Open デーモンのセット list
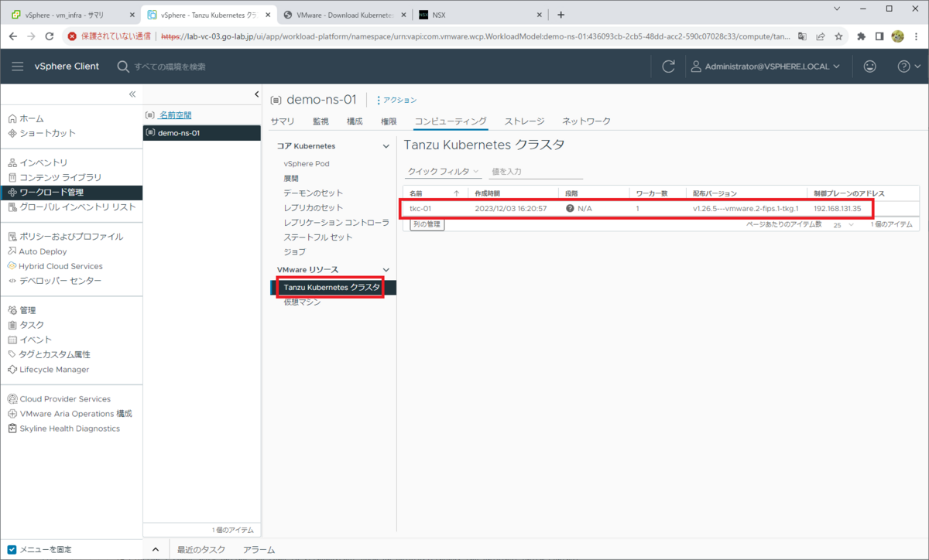The height and width of the screenshot is (560, 929). click(313, 193)
